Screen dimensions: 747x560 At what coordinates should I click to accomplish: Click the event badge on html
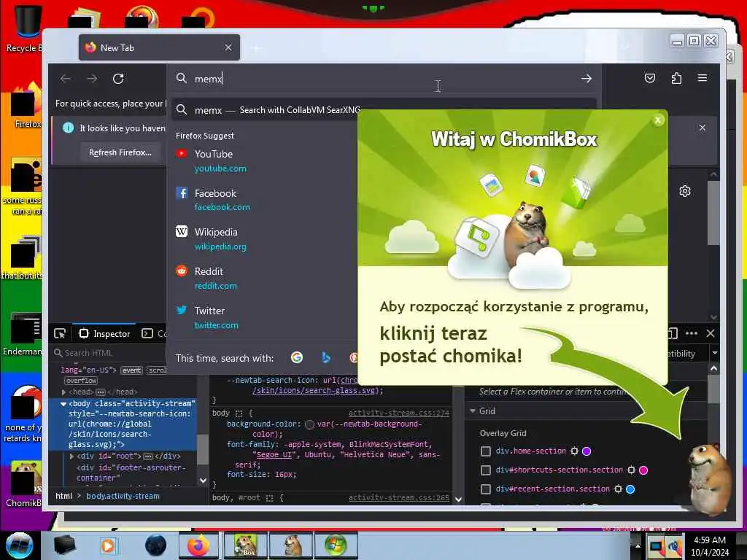[131, 370]
